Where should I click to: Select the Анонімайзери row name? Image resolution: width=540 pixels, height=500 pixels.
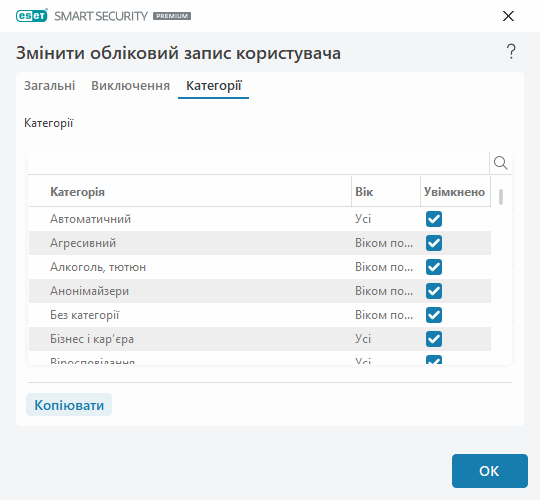(x=90, y=291)
